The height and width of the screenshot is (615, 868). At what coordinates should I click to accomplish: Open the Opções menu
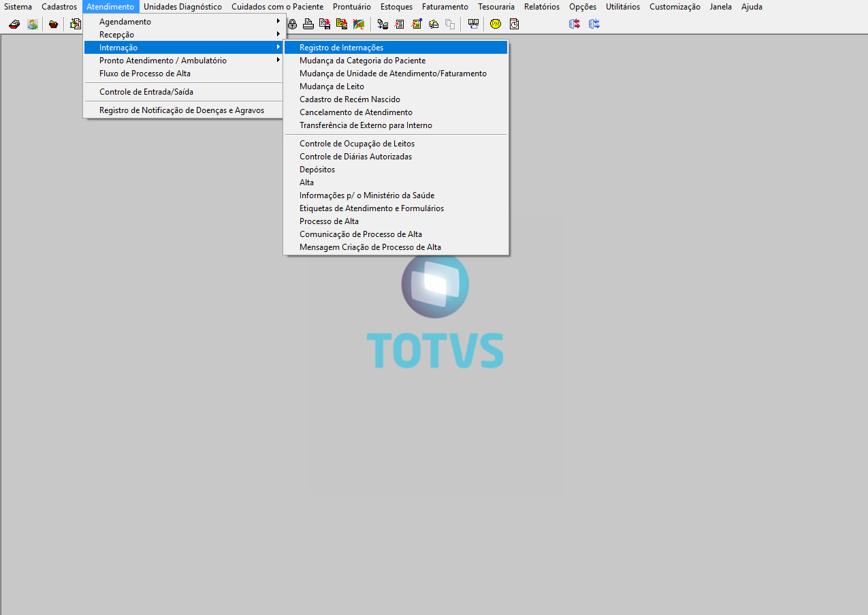(x=583, y=7)
